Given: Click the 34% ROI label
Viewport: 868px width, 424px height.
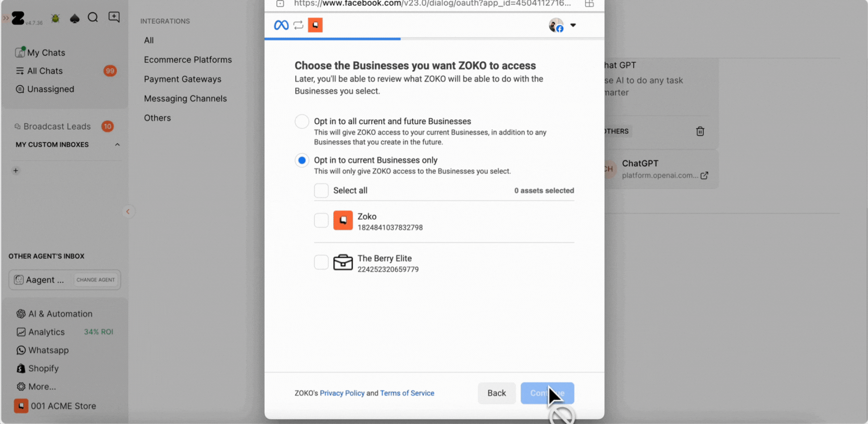Looking at the screenshot, I should 98,332.
